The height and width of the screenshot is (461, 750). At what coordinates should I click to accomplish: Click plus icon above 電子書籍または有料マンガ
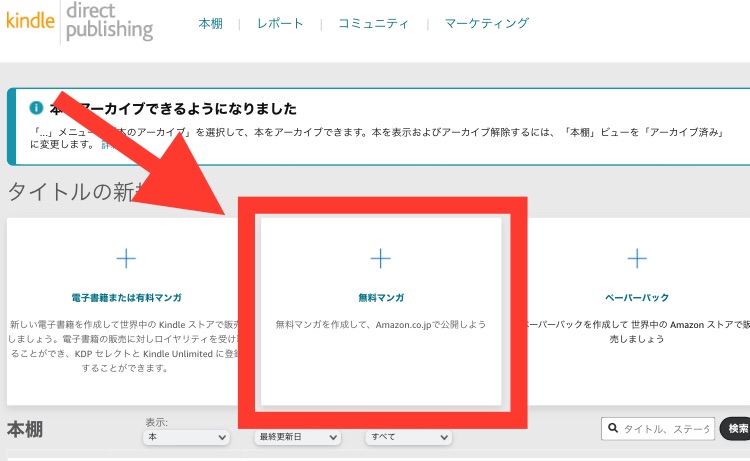126,259
